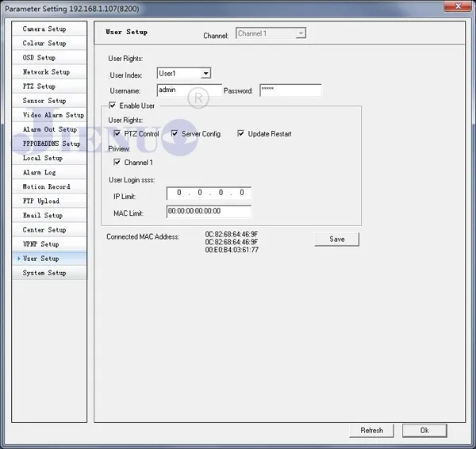Open the FTP Upload settings
Image resolution: width=476 pixels, height=449 pixels.
(49, 201)
